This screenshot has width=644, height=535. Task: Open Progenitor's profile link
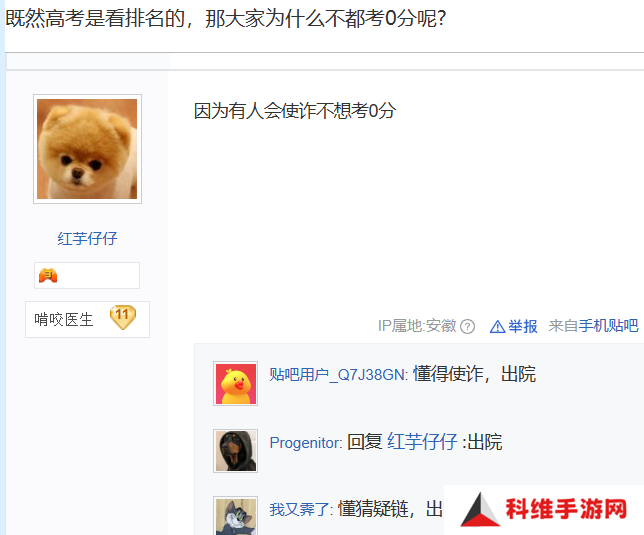(305, 443)
